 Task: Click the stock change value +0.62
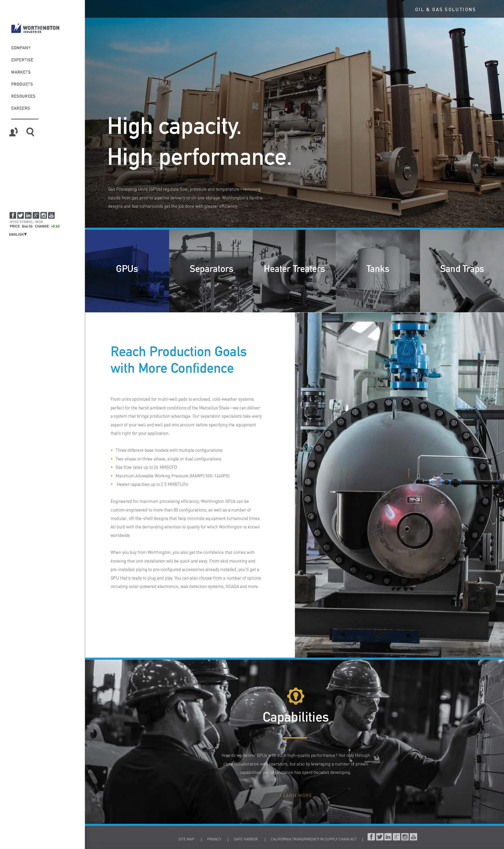pyautogui.click(x=55, y=226)
